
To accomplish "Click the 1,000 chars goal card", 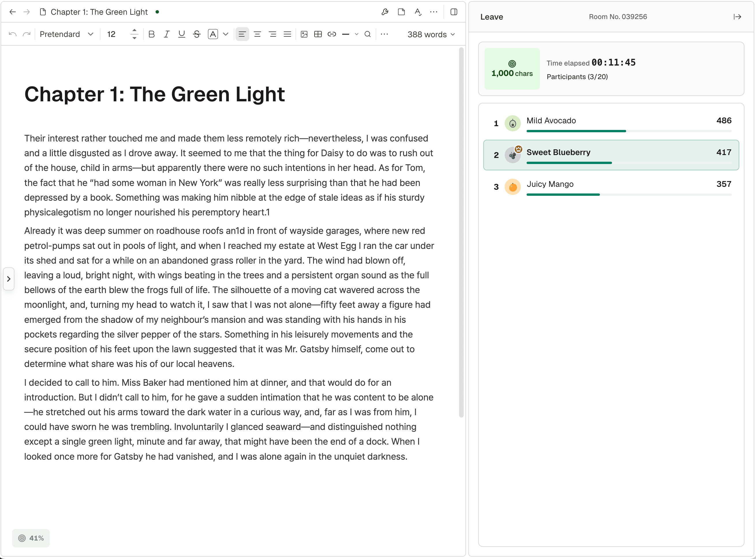I will pos(512,69).
